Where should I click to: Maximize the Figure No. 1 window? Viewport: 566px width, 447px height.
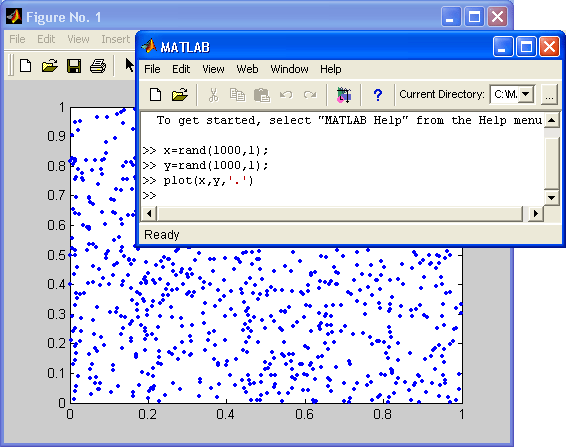click(474, 17)
